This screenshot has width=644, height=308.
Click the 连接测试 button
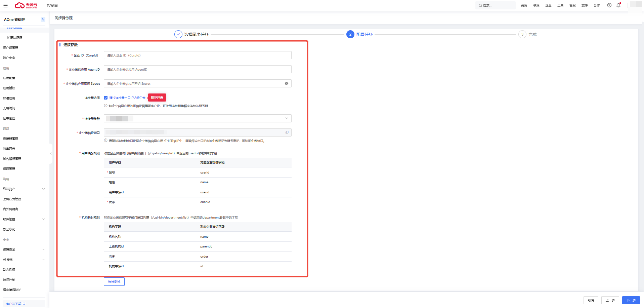coord(114,282)
